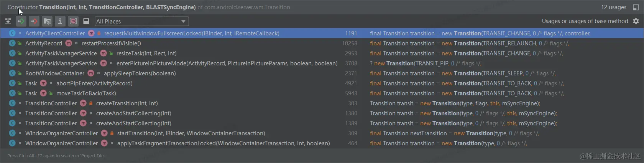Click the folder grouping toolbar icon

click(47, 21)
